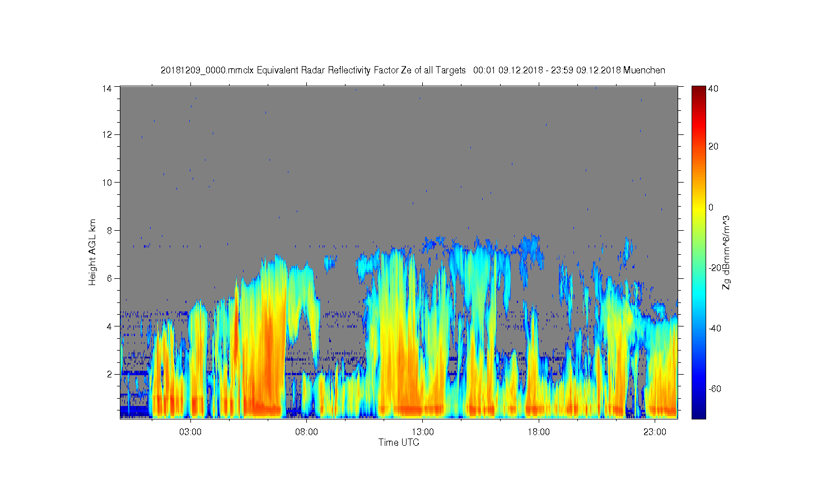This screenshot has width=840, height=504.
Task: Click the 6 km height tick label
Action: 110,278
